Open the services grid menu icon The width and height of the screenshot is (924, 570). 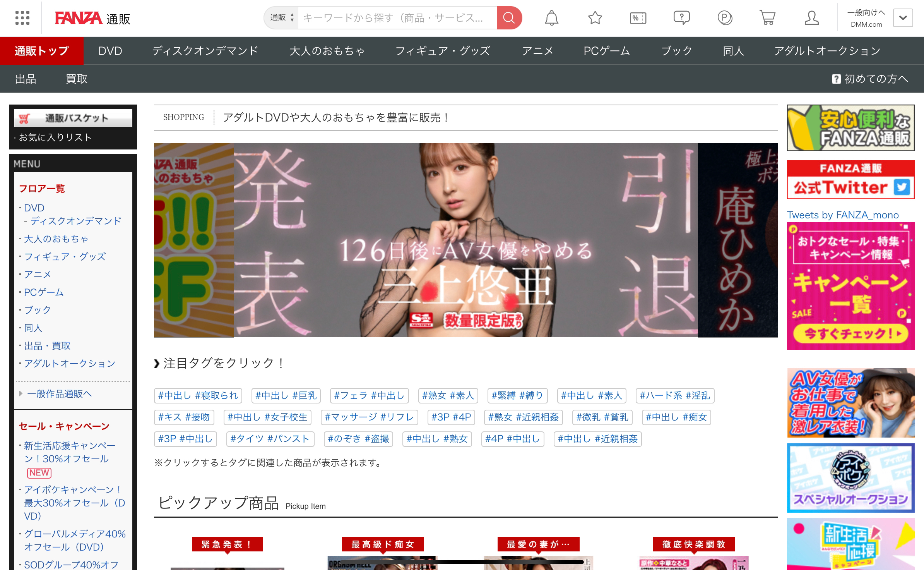coord(22,18)
